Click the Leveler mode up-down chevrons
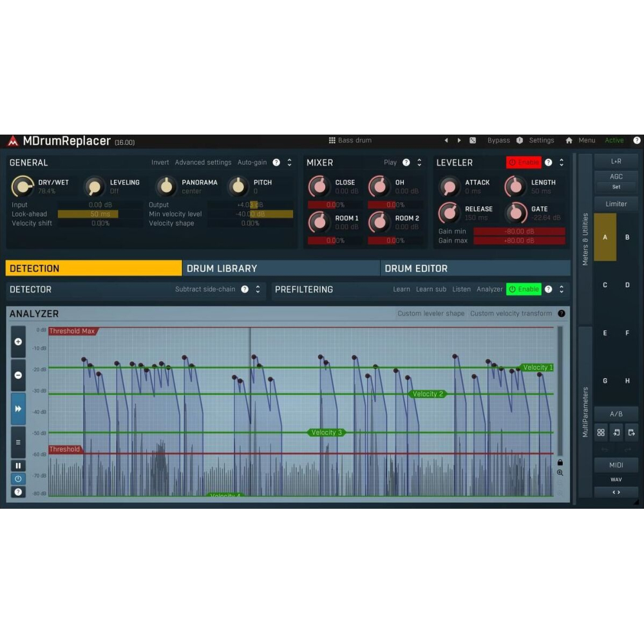Image resolution: width=644 pixels, height=644 pixels. tap(560, 162)
